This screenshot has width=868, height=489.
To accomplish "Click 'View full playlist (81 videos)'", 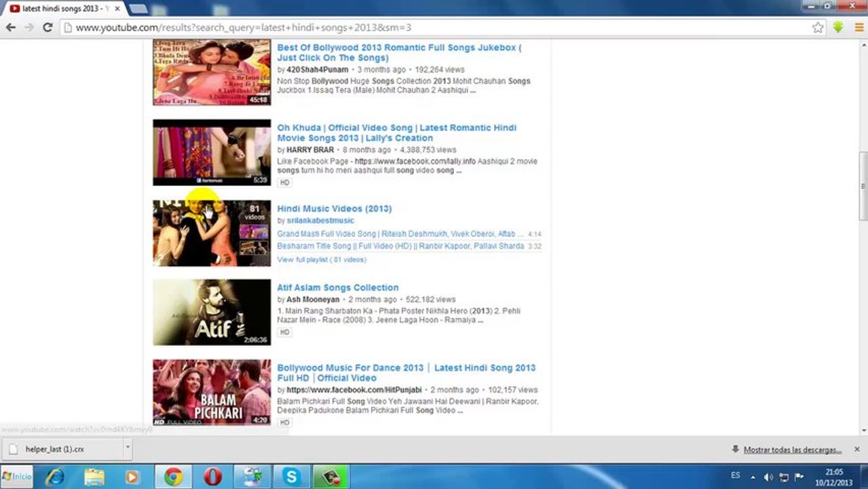I will (x=321, y=259).
